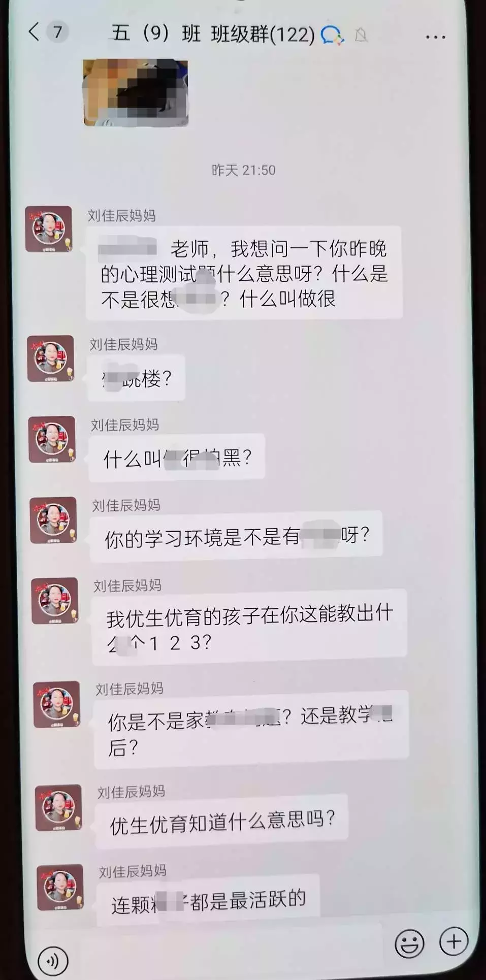The width and height of the screenshot is (486, 980).
Task: Tap the message starting with 老师，我想问一下
Action: point(244,273)
